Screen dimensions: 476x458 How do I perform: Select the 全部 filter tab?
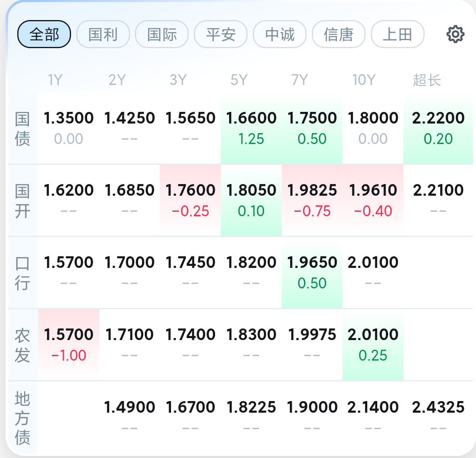(x=44, y=34)
